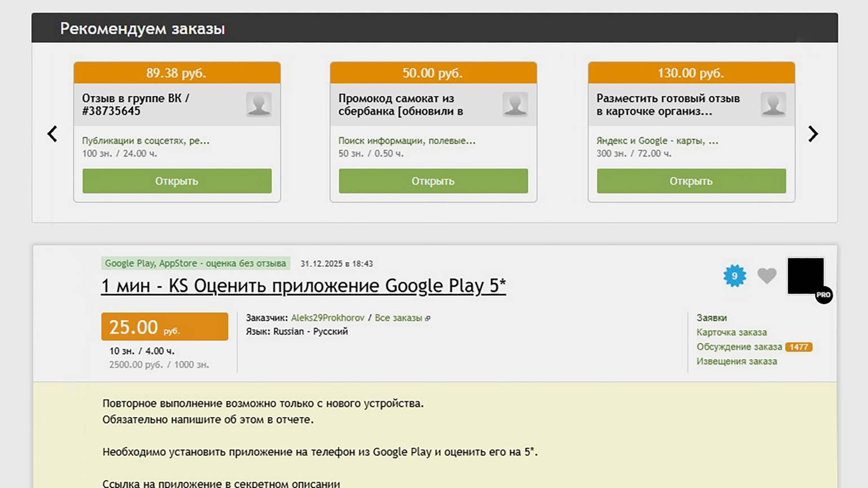Click the next carousel arrow
Screen dimensions: 868x488
click(812, 134)
